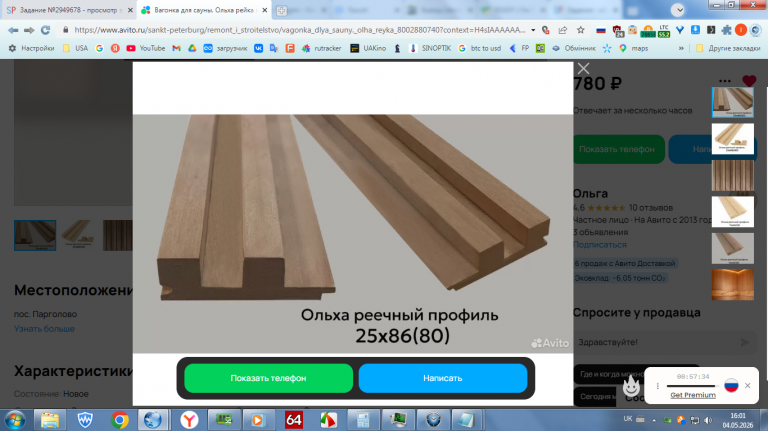
Task: Close the enlarged photo overlay
Action: (x=583, y=69)
